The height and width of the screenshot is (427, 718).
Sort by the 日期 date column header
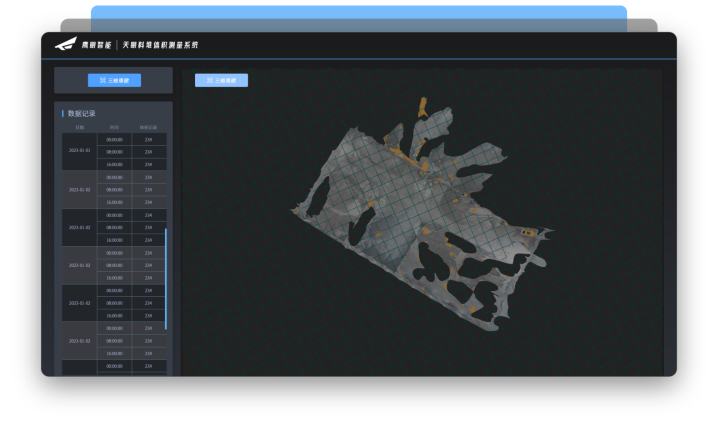[x=80, y=127]
